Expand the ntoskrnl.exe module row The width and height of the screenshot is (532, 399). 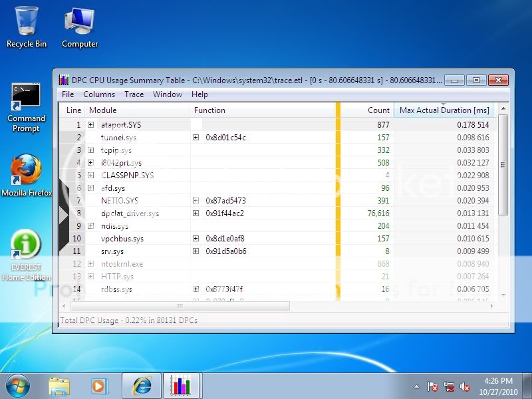coord(90,263)
